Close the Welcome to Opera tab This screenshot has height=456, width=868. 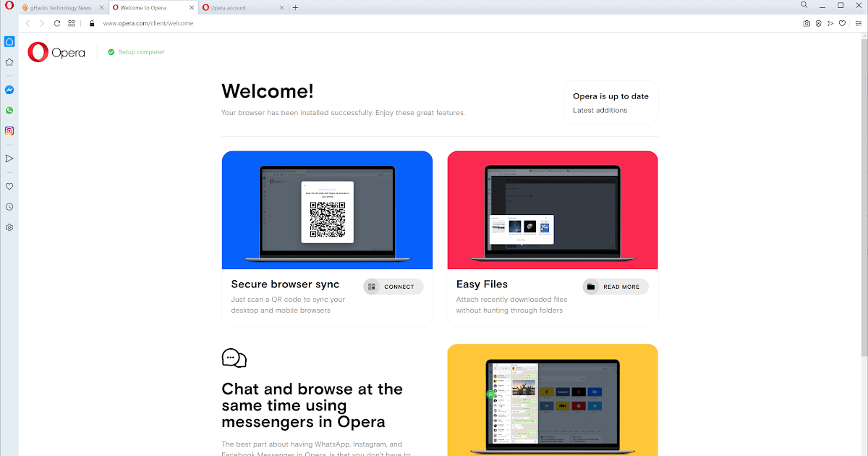[x=192, y=7]
